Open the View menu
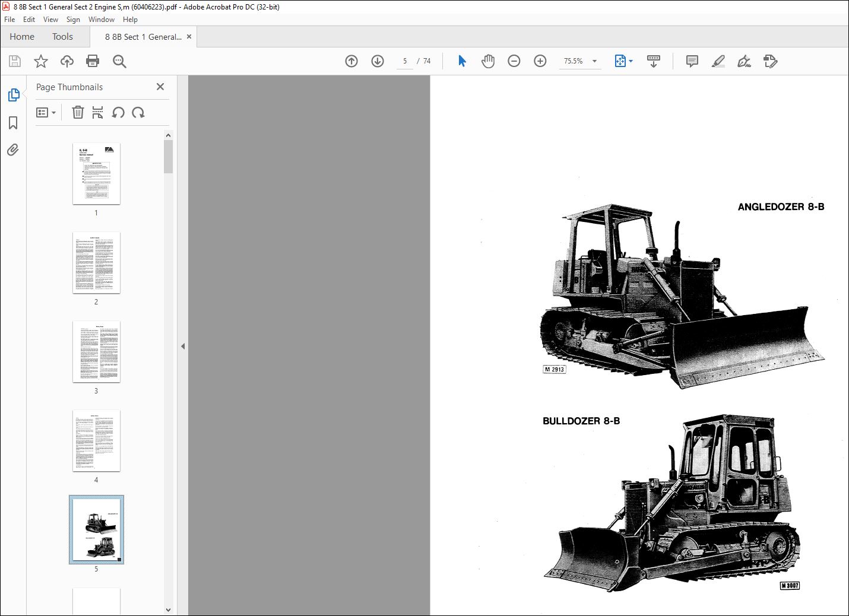Screen dimensions: 849x616 (x=50, y=19)
